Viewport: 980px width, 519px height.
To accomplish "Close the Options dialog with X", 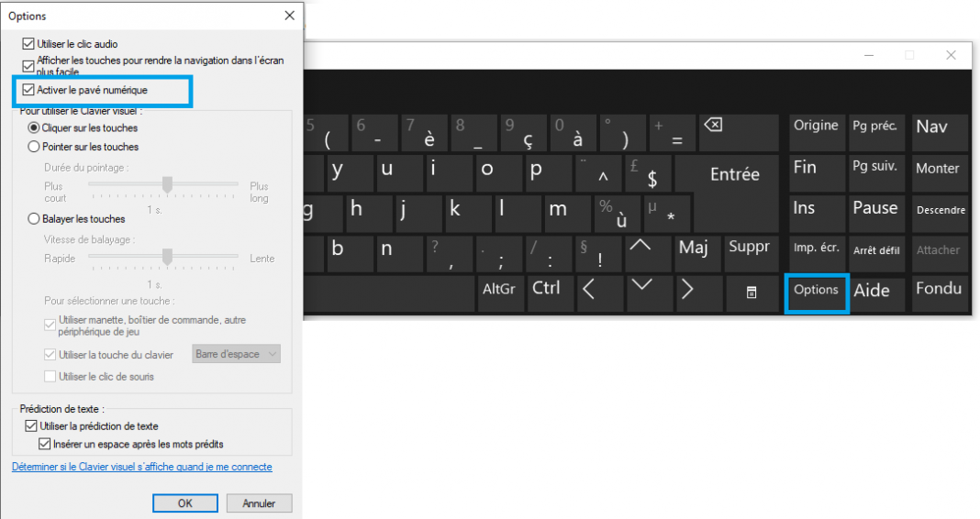I will [x=290, y=16].
